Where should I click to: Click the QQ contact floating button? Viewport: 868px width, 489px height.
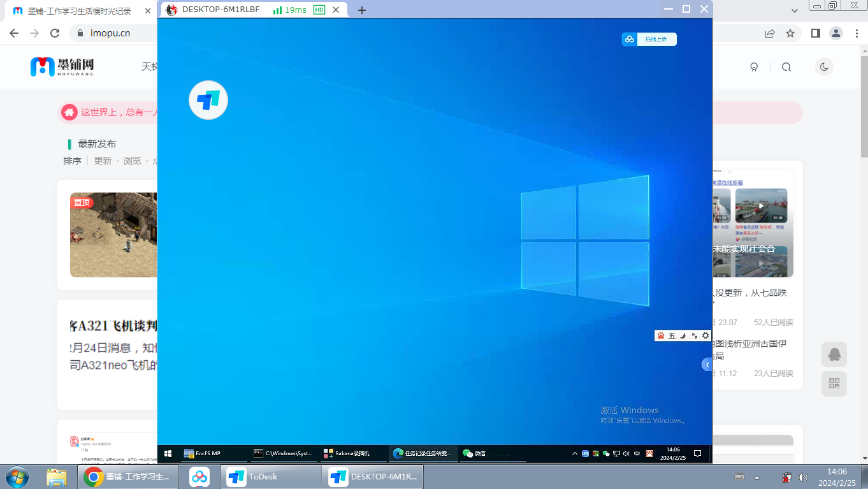(x=834, y=354)
